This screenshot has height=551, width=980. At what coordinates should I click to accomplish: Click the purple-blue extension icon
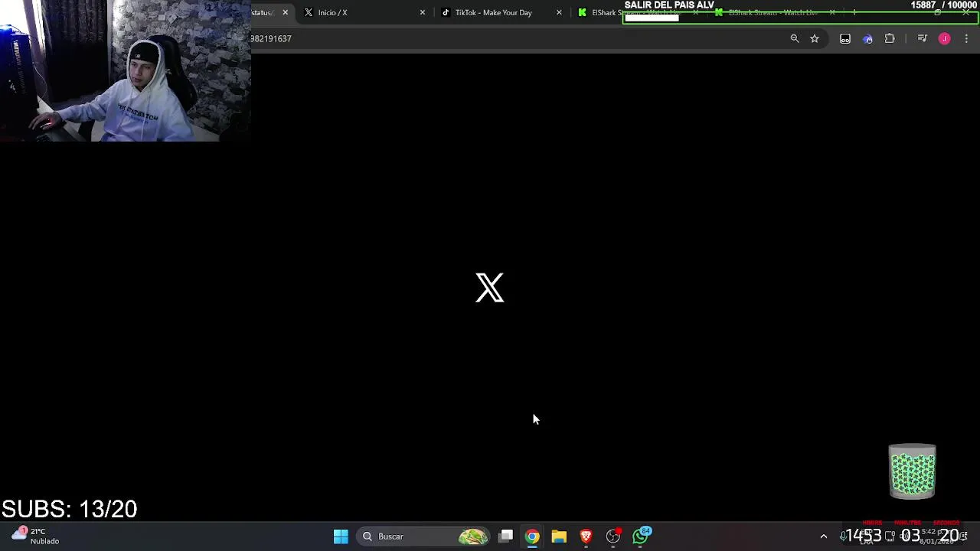[x=867, y=38]
